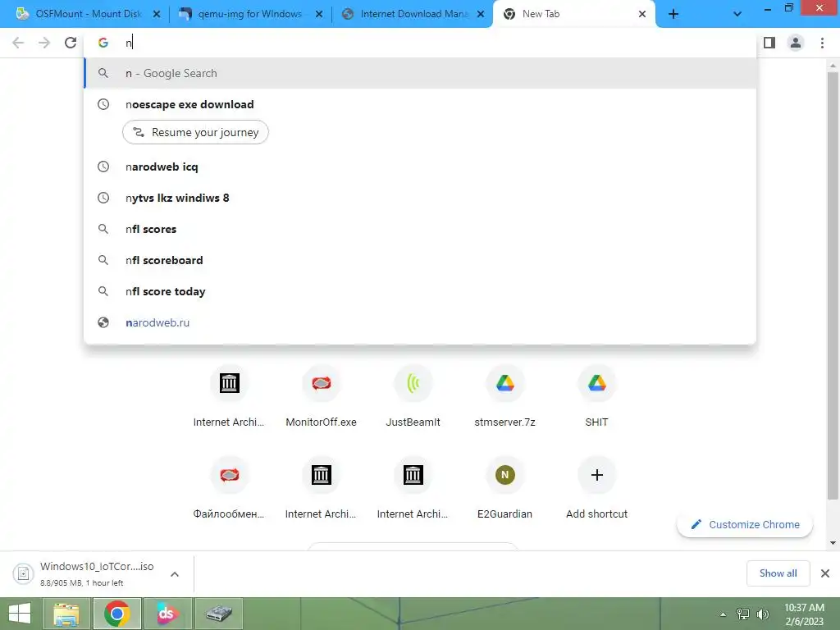The height and width of the screenshot is (630, 840).
Task: Open a new tab with the plus button
Action: point(673,14)
